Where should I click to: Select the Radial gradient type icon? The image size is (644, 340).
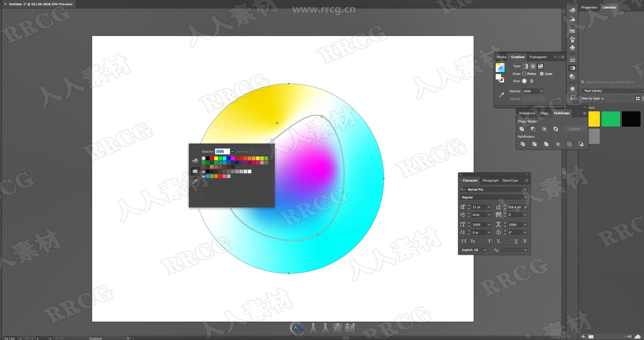[533, 66]
